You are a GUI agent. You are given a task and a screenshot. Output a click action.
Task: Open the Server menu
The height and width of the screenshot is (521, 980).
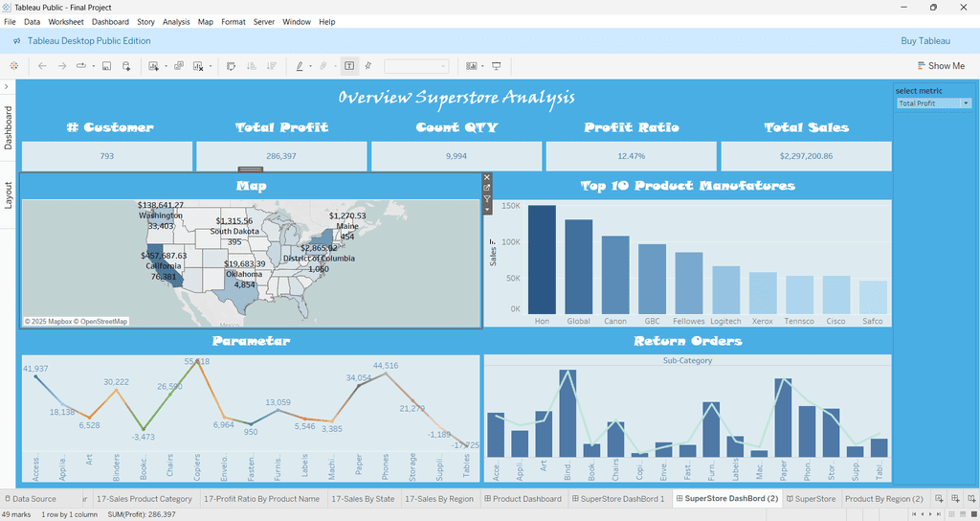pos(264,22)
